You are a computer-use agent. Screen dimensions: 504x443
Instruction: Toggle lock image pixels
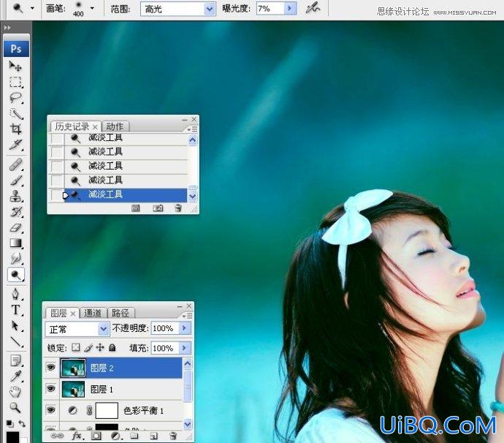[x=88, y=347]
